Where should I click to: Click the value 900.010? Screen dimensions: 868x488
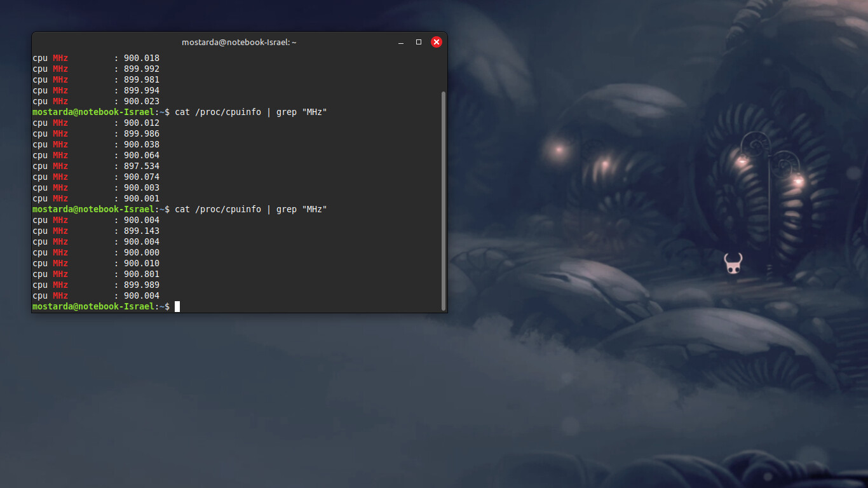coord(142,263)
